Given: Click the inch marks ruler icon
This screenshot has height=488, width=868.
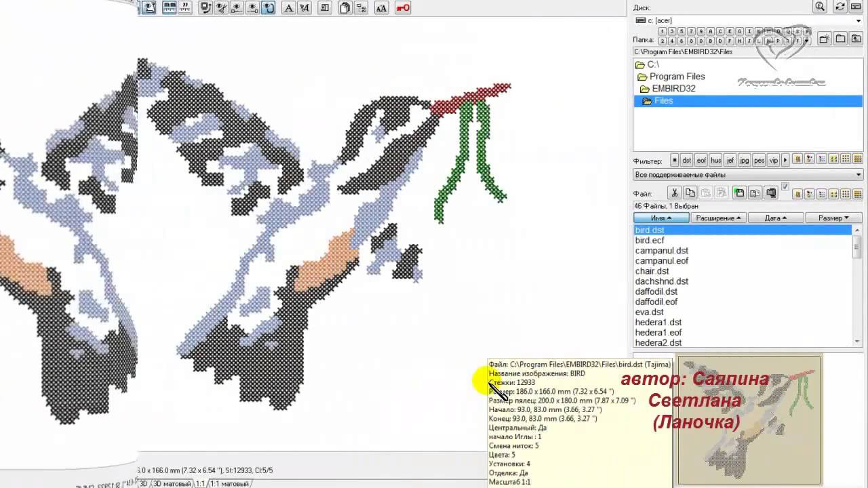Looking at the screenshot, I should (184, 8).
